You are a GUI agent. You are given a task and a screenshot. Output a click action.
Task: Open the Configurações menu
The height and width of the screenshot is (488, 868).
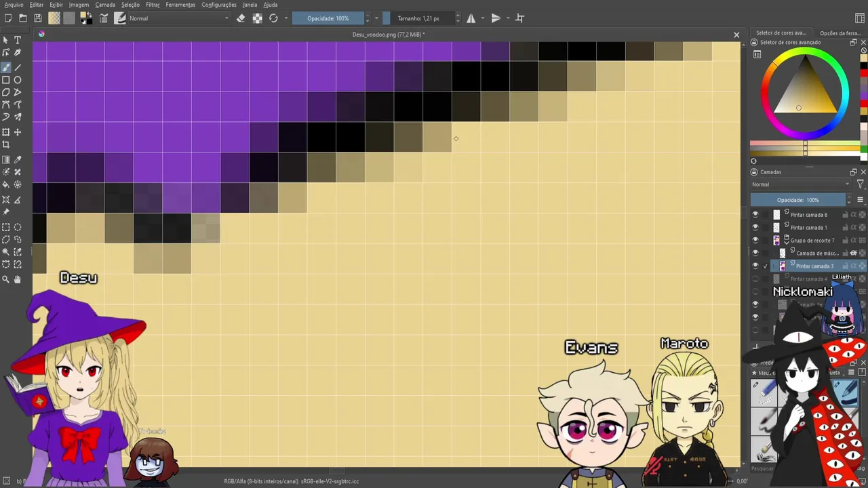(219, 5)
